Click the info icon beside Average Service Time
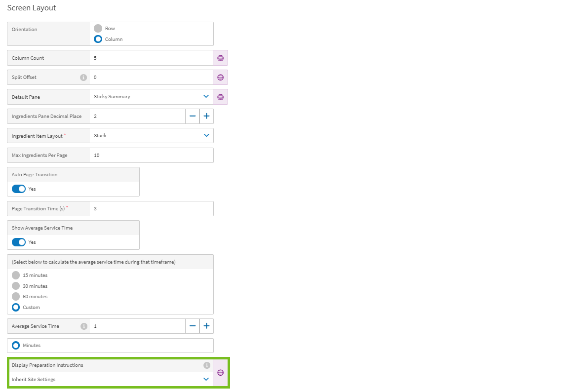 click(x=83, y=326)
